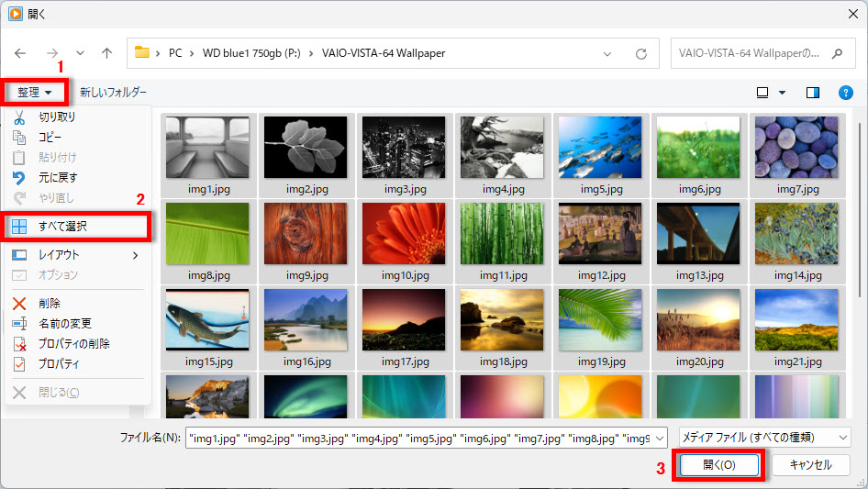868x489 pixels.
Task: Select プロパティ in the menu
Action: [x=59, y=364]
